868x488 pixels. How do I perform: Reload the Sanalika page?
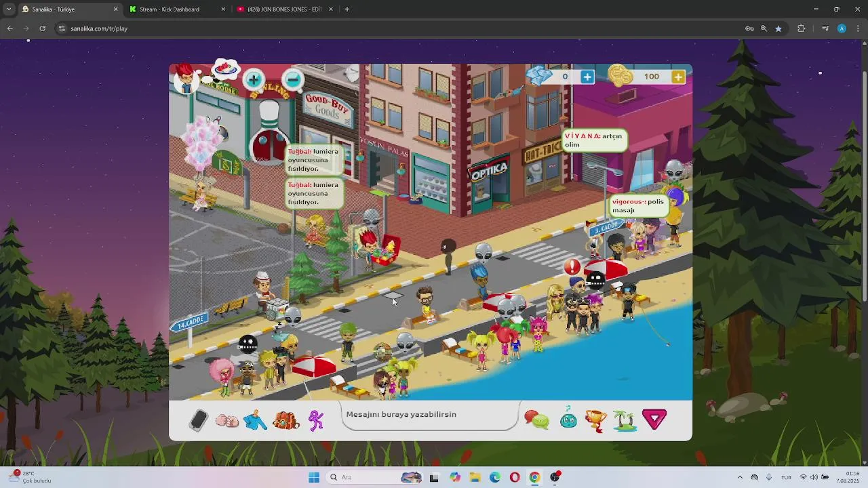pyautogui.click(x=43, y=28)
